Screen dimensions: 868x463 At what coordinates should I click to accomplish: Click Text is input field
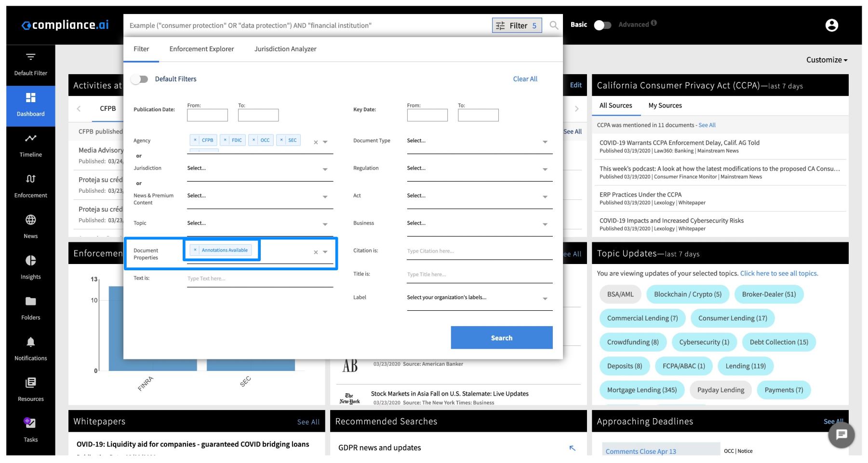[x=260, y=278]
